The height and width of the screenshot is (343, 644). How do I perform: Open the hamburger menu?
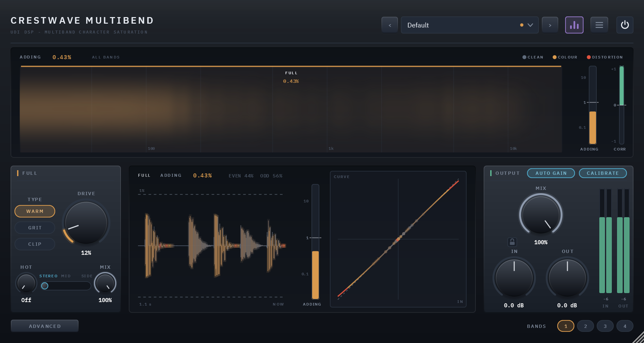599,25
